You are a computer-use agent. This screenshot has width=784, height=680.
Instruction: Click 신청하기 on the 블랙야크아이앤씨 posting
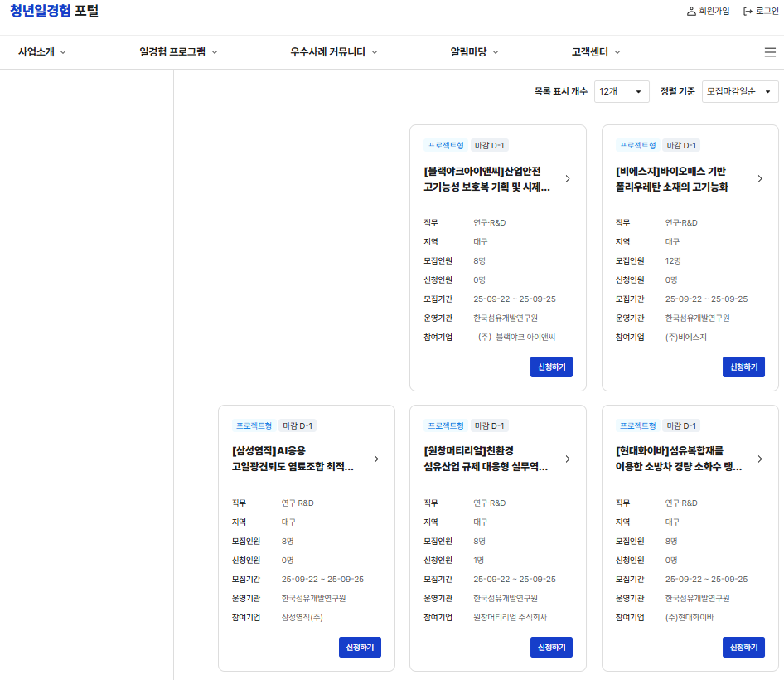point(551,367)
